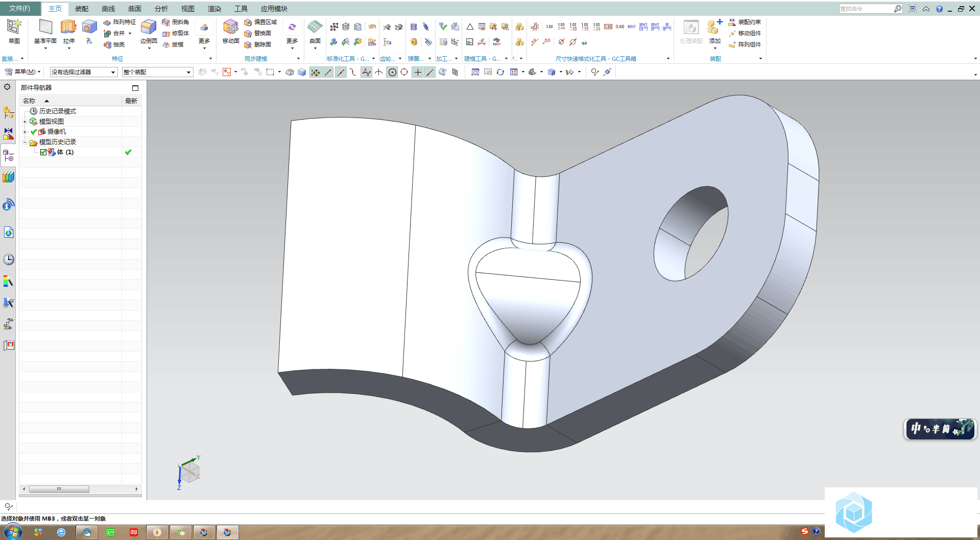Click the 修剪体 trim body button
Viewport: 980px width, 540px height.
(x=176, y=33)
